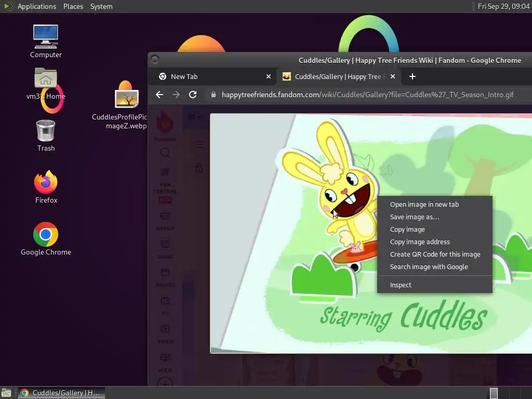Image resolution: width=532 pixels, height=399 pixels.
Task: View site security lock icon
Action: pyautogui.click(x=214, y=95)
